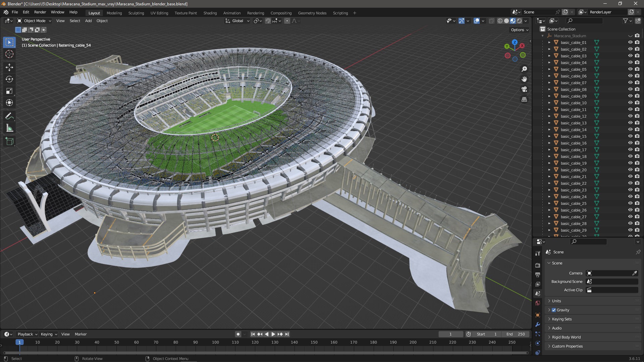
Task: Activate the Move tool
Action: tap(9, 67)
